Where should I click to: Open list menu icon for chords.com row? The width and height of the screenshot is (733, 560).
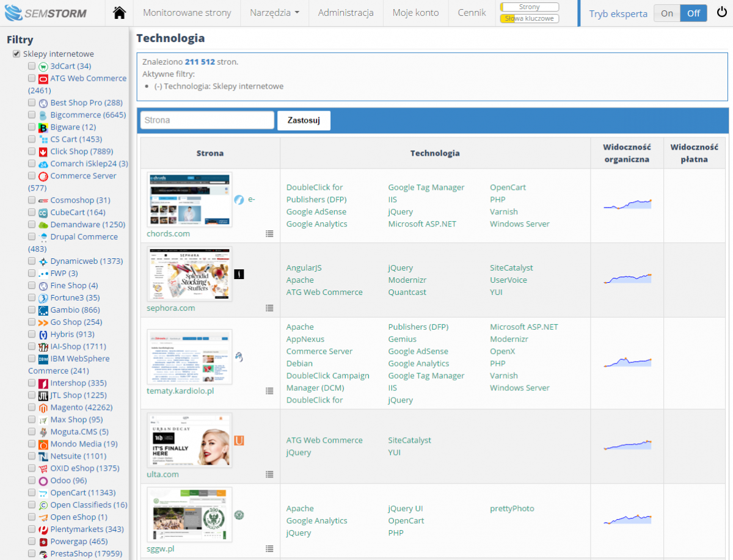click(x=269, y=233)
